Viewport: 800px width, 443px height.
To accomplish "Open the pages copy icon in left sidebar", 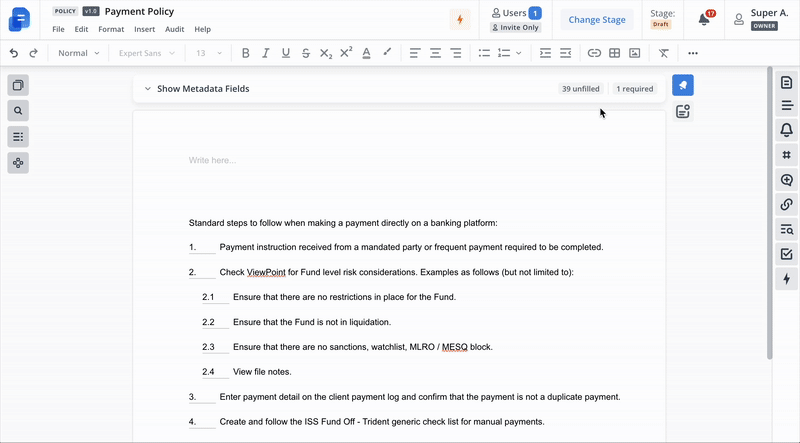I will tap(18, 85).
